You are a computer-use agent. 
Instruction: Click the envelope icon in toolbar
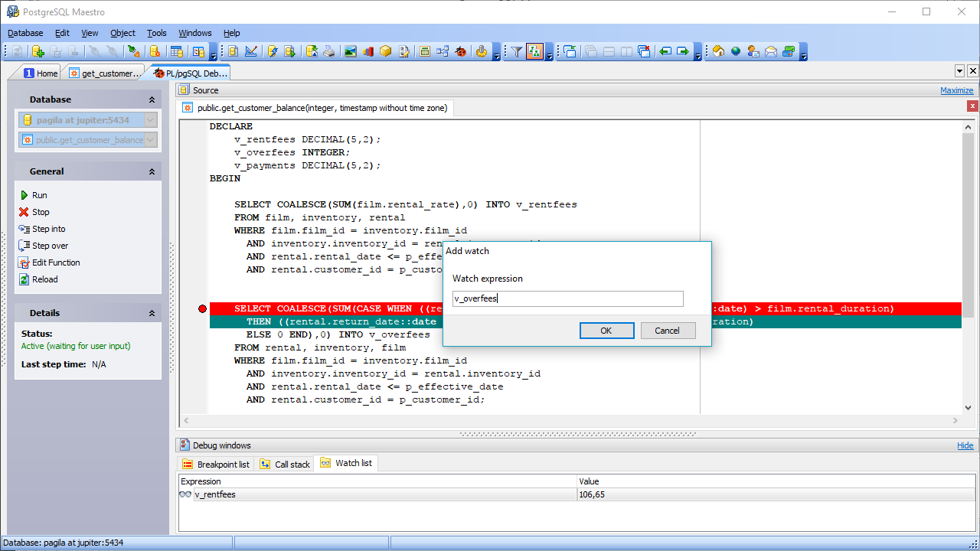click(x=771, y=51)
